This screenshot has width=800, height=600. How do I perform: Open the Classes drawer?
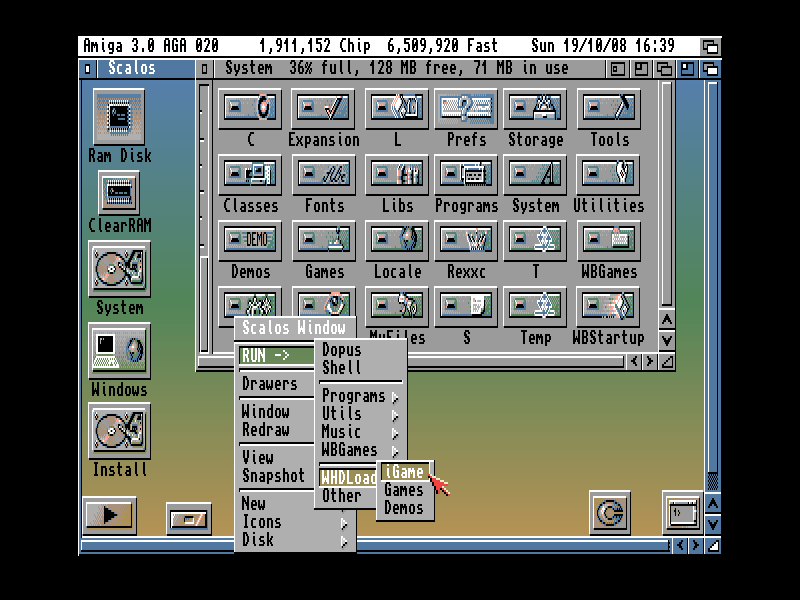point(250,174)
